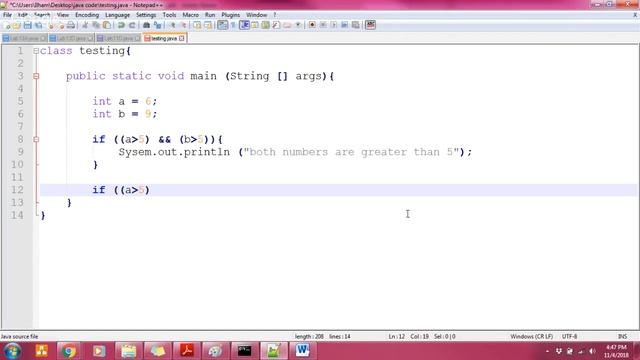
Task: Click the Copy toolbar icon
Action: (96, 25)
